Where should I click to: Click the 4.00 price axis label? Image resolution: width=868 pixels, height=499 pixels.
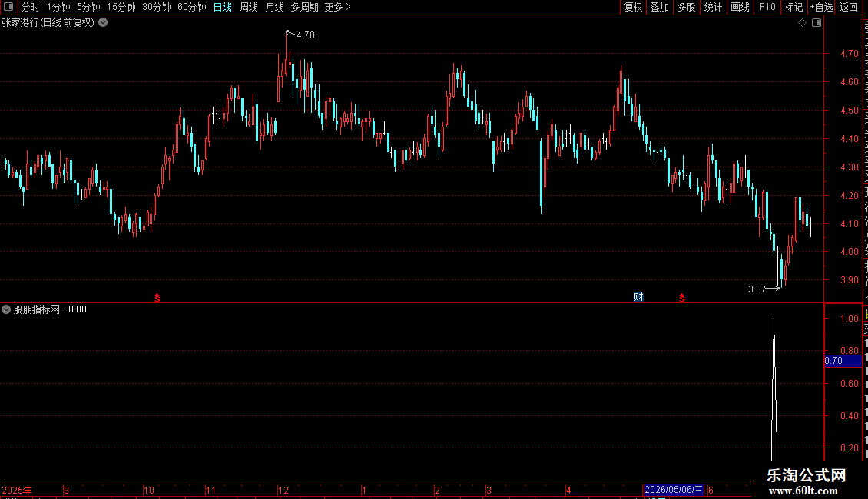[849, 251]
